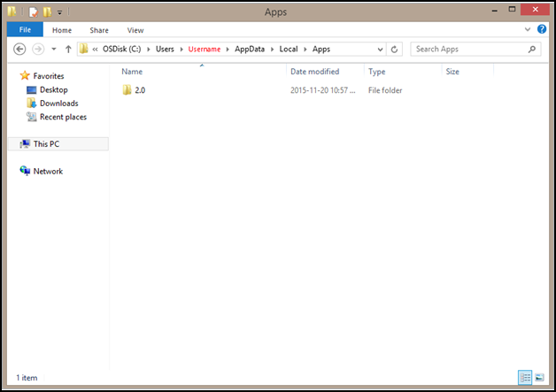Switch to Large icons view icon
The width and height of the screenshot is (556, 392).
click(x=539, y=378)
